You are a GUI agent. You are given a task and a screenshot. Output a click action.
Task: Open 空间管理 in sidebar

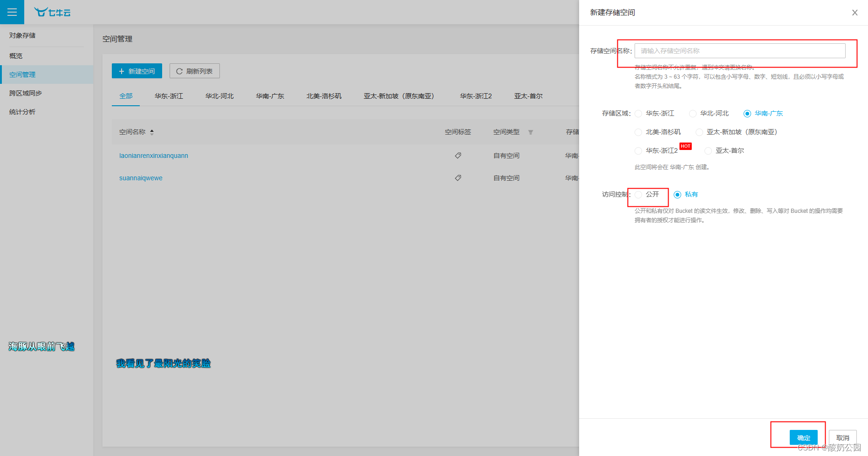pos(47,75)
